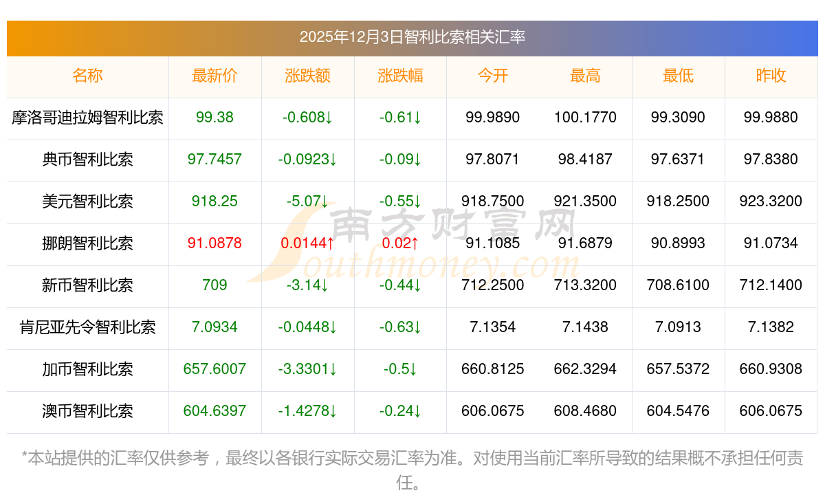Select the 摩洛哥迪拉姆智利比索 row name

pyautogui.click(x=87, y=118)
